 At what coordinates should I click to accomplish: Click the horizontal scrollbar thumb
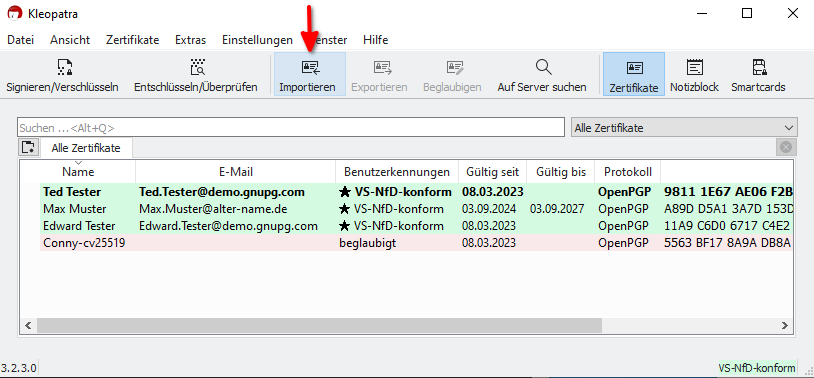pyautogui.click(x=319, y=326)
